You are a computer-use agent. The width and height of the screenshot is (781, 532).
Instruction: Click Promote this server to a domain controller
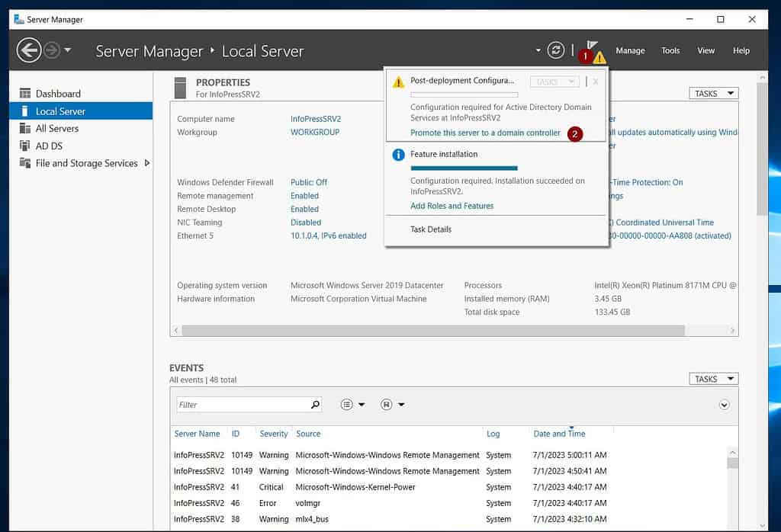coord(485,133)
